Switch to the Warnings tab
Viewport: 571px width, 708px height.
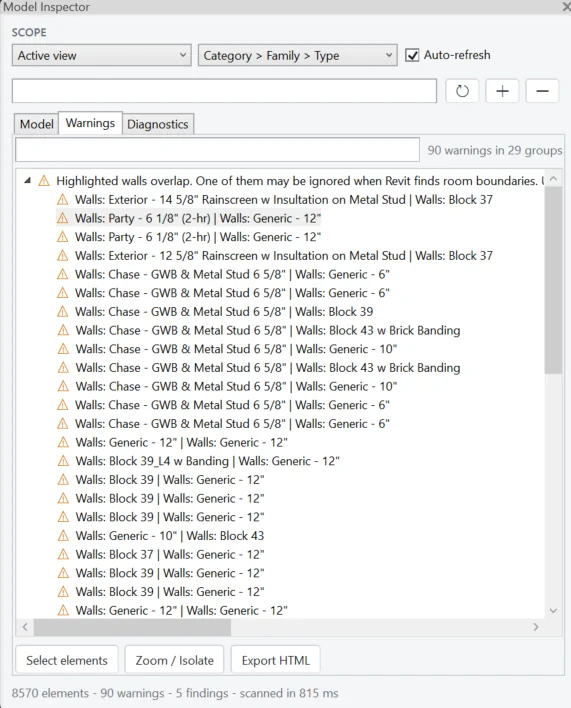90,123
